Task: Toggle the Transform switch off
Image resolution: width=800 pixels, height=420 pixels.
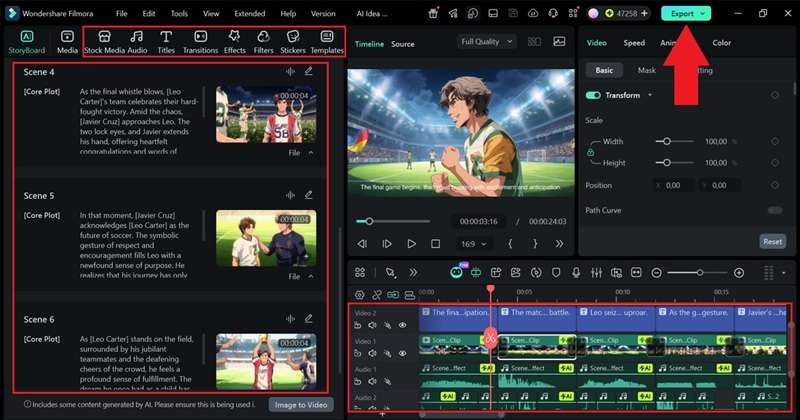Action: (x=593, y=95)
